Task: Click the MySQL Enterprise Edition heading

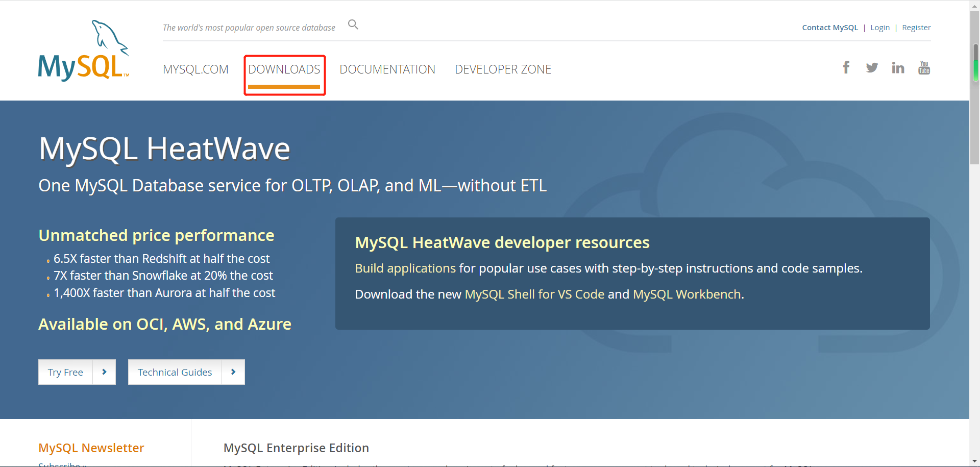Action: (296, 448)
